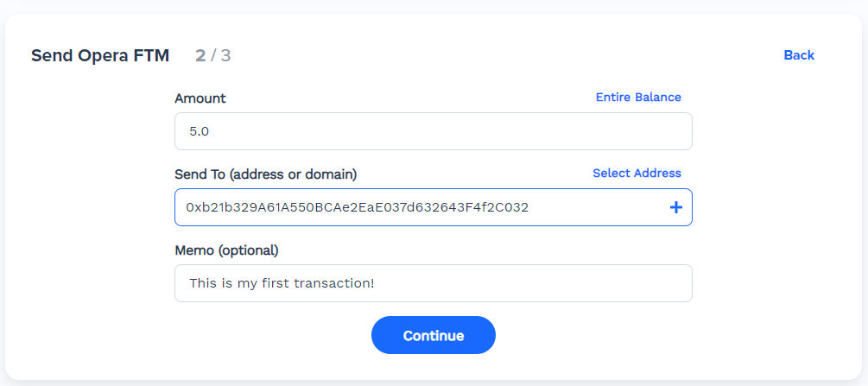868x386 pixels.
Task: Select Entire Balance for the amount
Action: click(x=638, y=98)
